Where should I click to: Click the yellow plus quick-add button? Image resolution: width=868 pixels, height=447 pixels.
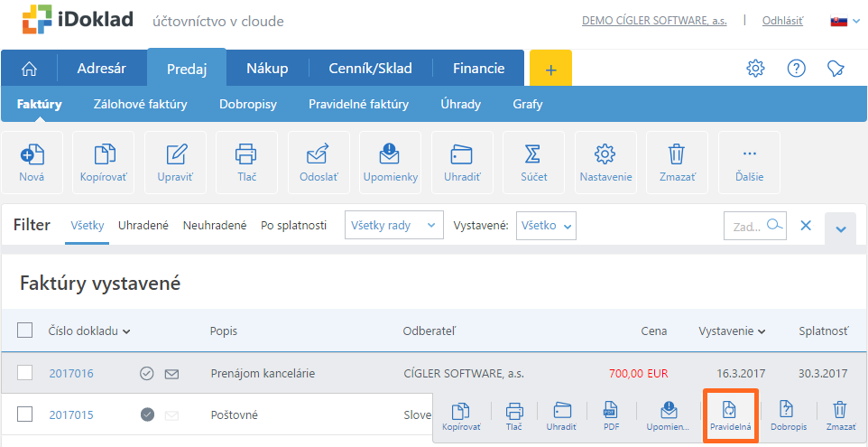pos(550,69)
